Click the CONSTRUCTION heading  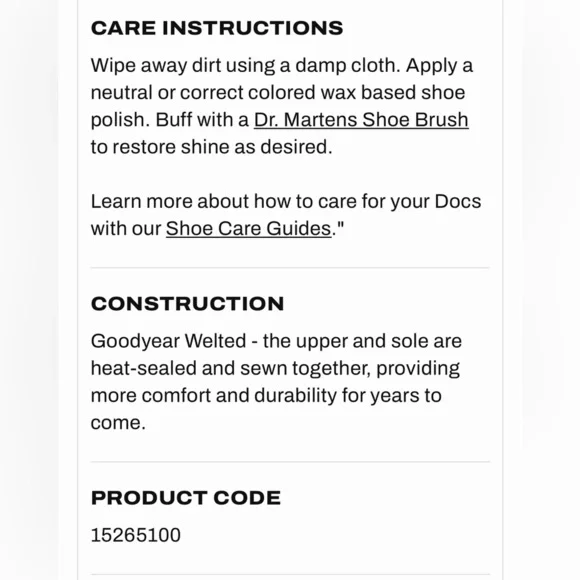(x=188, y=304)
